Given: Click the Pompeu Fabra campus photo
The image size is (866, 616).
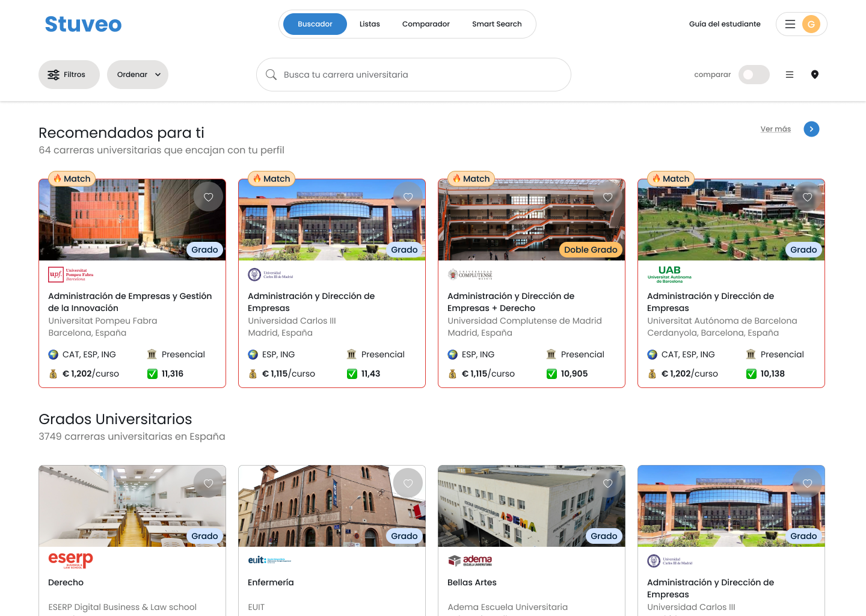Looking at the screenshot, I should coord(132,220).
